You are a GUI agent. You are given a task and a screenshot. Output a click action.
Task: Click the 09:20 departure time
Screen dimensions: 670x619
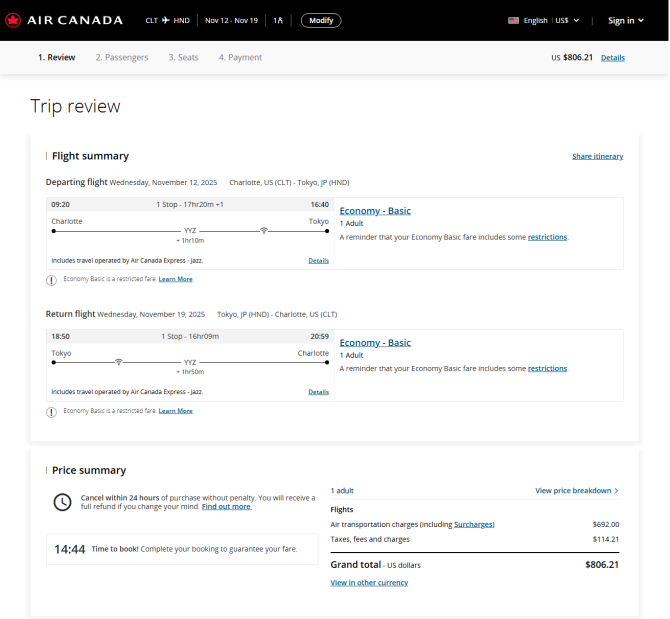coord(60,205)
